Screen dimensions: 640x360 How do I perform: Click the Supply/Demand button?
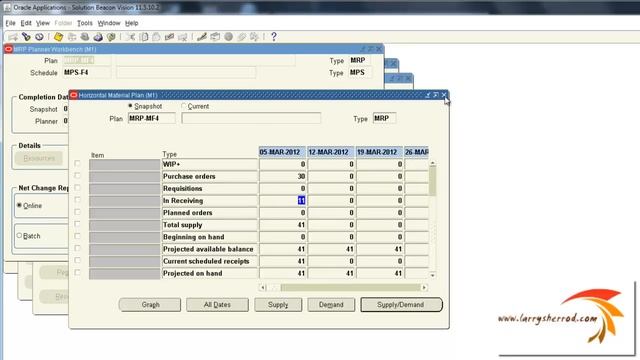[x=401, y=304]
